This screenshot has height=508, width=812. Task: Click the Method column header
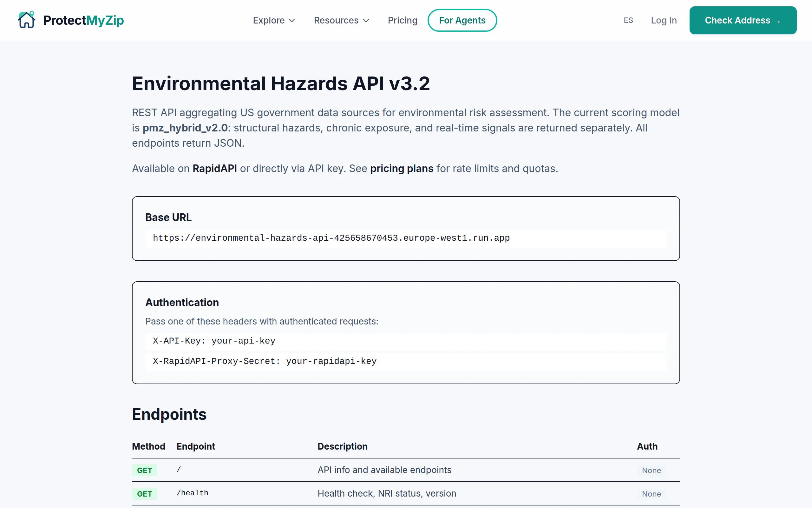(148, 446)
